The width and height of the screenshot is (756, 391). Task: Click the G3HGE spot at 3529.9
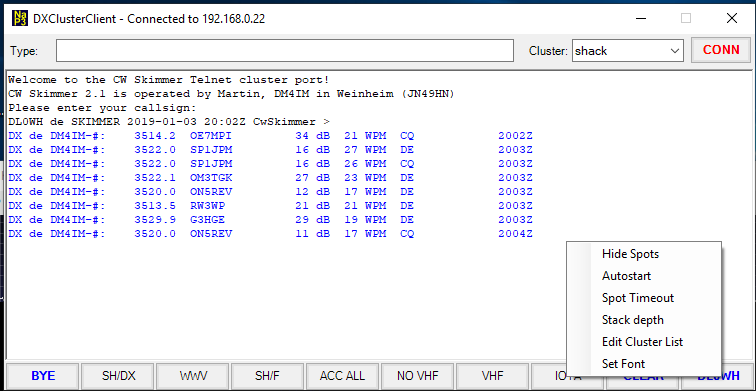270,220
